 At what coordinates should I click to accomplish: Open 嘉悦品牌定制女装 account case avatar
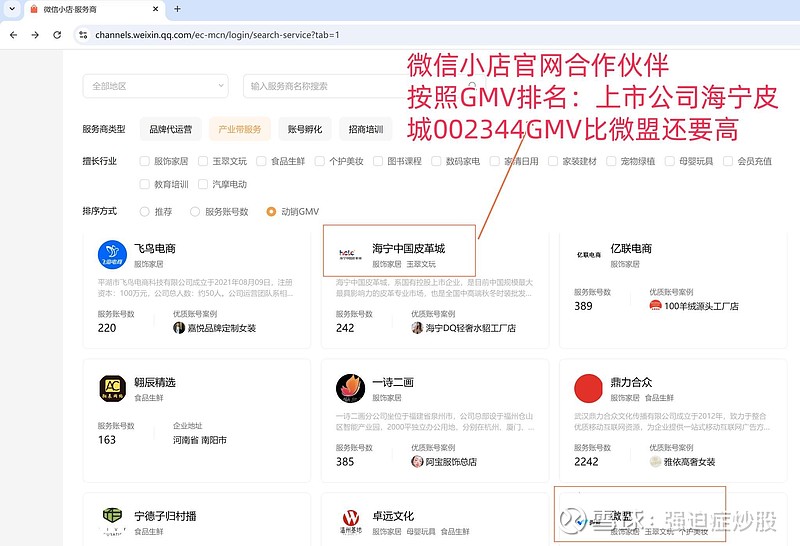coord(179,328)
